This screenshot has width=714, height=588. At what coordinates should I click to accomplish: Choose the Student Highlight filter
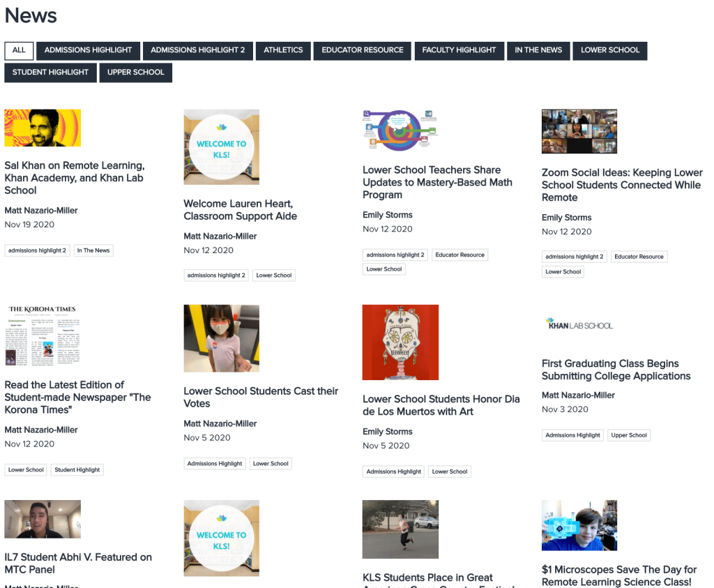coord(50,73)
